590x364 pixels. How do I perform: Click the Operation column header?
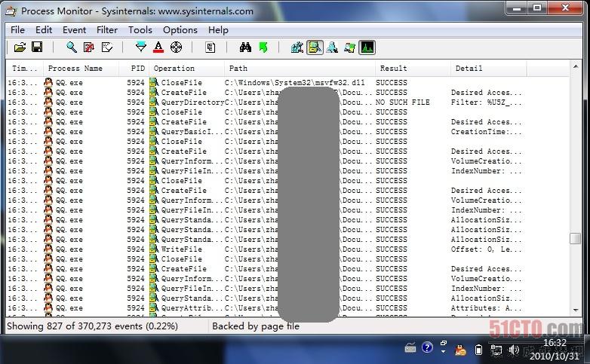coord(186,69)
